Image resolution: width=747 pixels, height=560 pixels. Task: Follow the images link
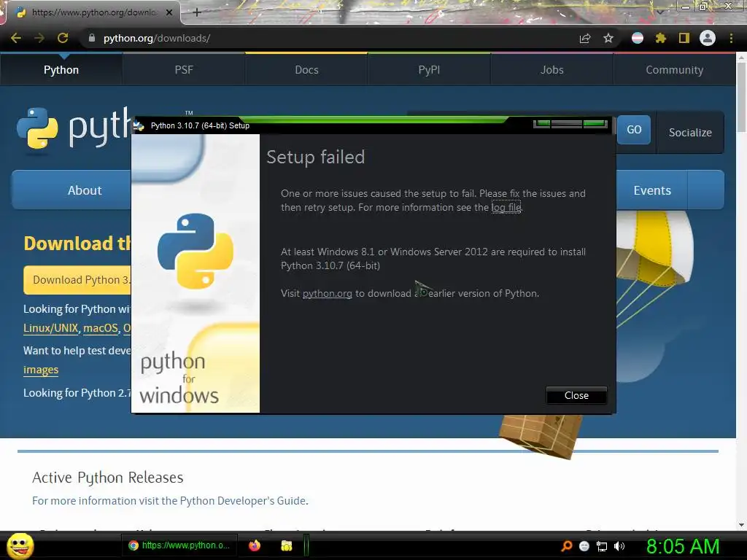(41, 370)
